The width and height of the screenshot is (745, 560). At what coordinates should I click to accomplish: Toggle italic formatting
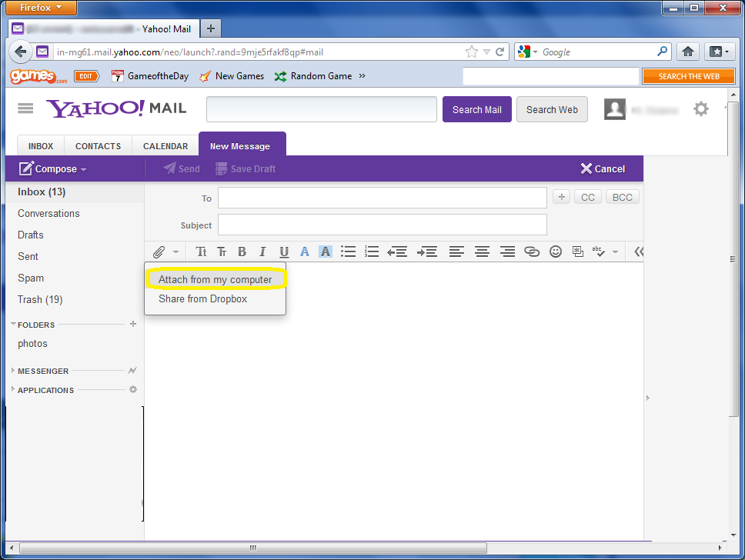[x=262, y=252]
